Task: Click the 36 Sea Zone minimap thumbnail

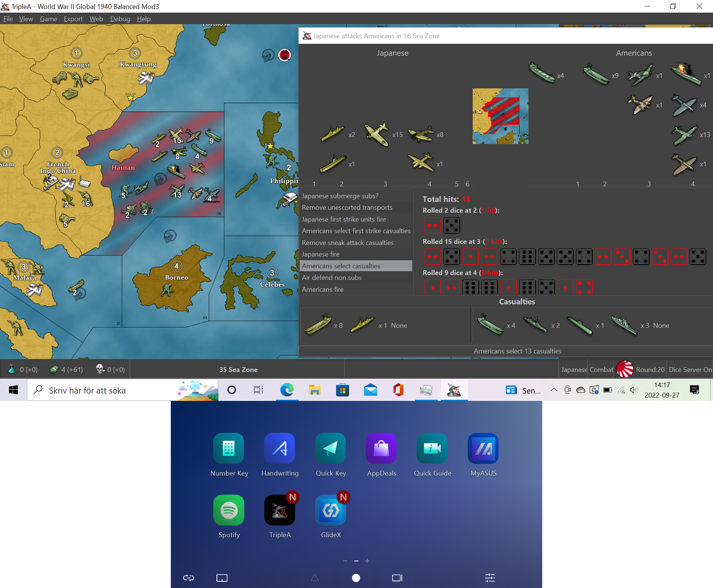Action: tap(500, 116)
